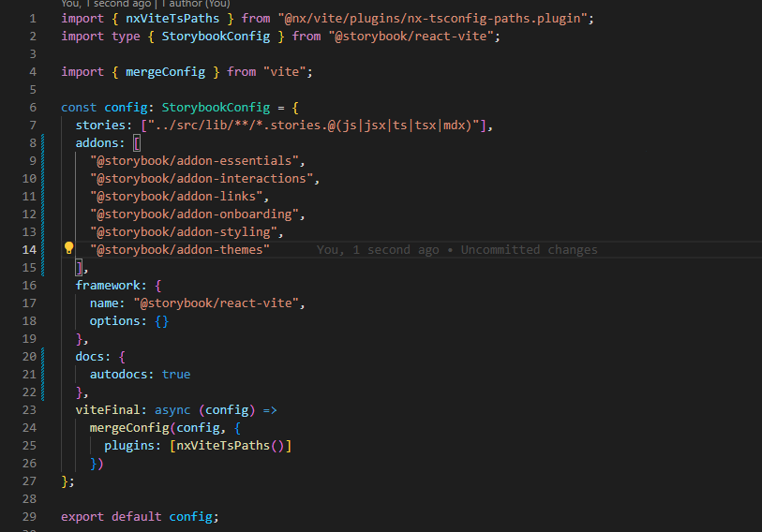Click the 'framework' property key
The image size is (762, 532).
(x=108, y=285)
